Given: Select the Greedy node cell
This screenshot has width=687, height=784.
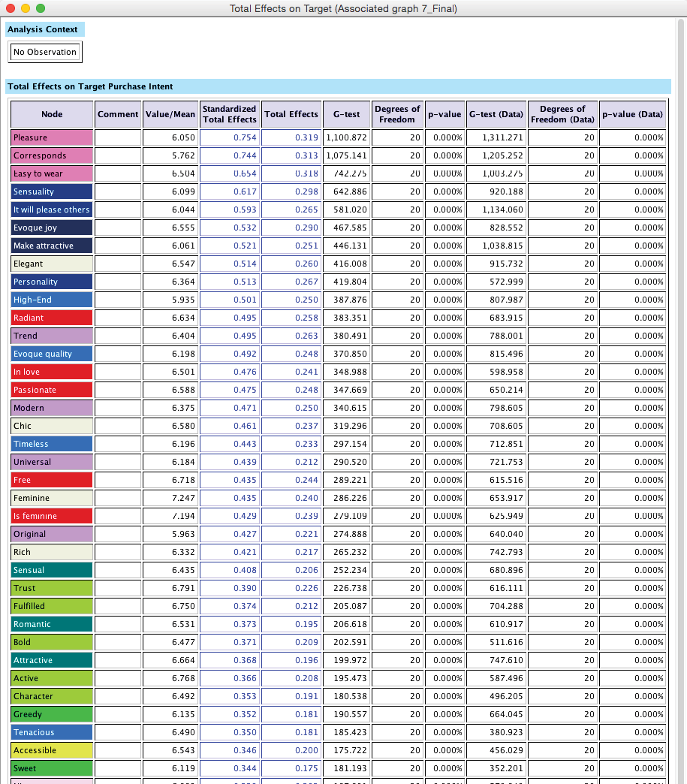Looking at the screenshot, I should 52,713.
